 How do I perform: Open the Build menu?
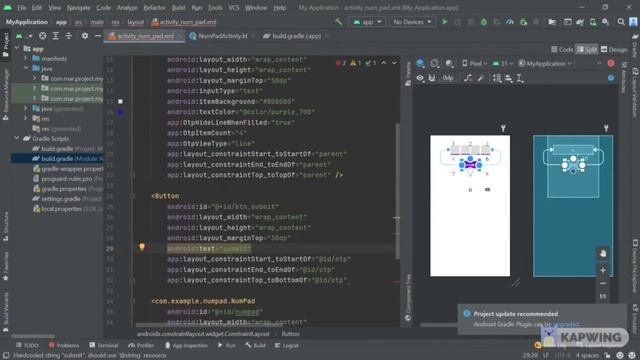pos(178,8)
